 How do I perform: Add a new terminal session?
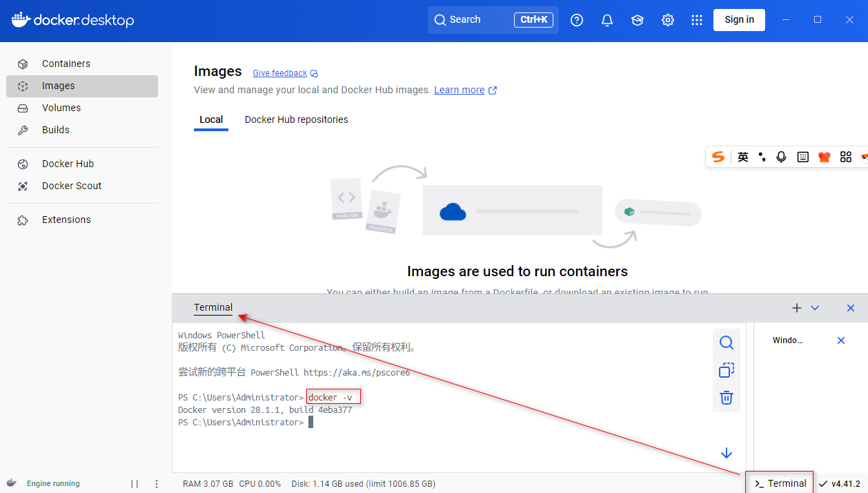797,308
